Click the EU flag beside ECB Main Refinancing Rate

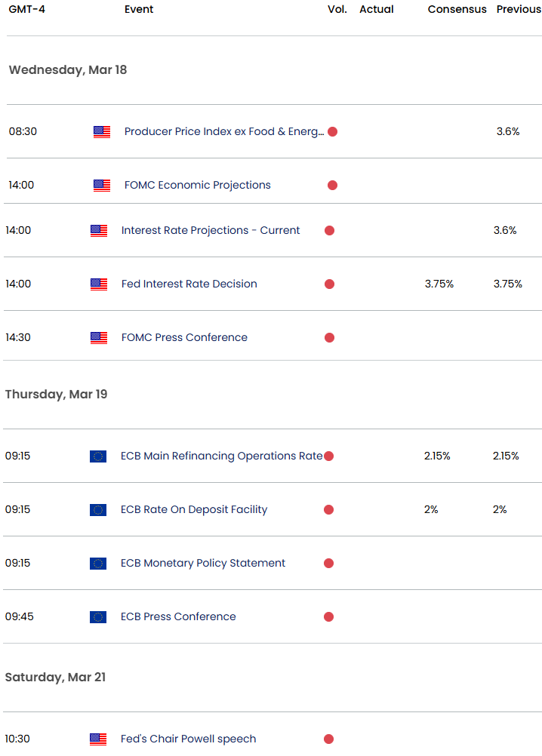point(98,456)
